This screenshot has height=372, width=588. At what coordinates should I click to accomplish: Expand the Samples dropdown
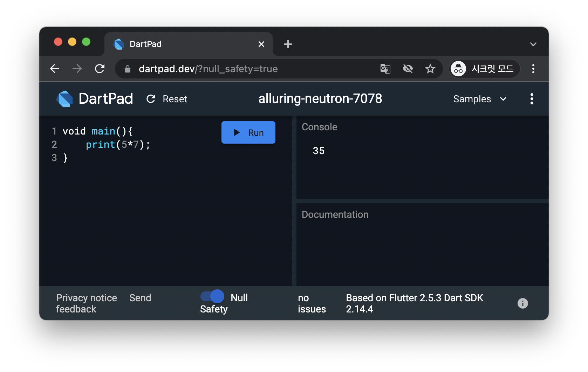point(480,99)
